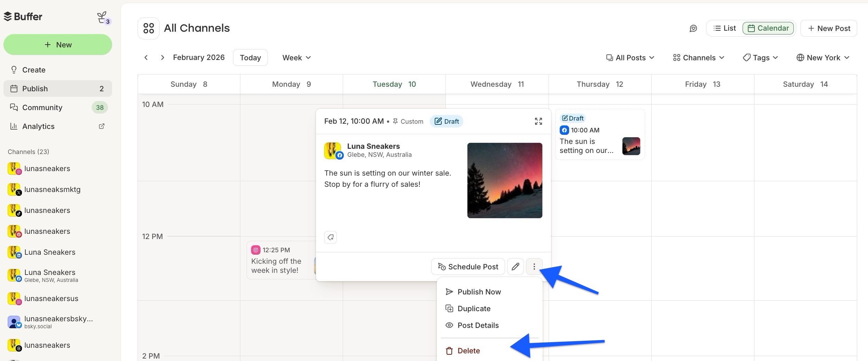Open the feedback chat bubble icon
Screen dimensions: 868x361
click(693, 29)
